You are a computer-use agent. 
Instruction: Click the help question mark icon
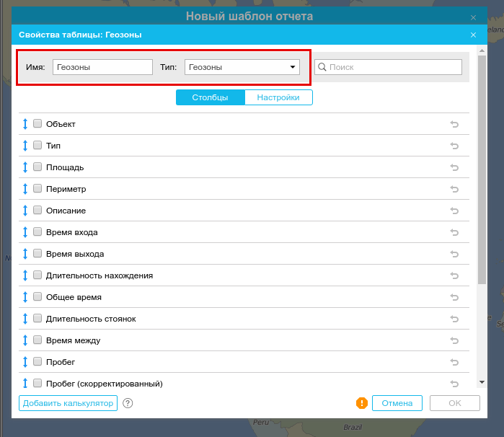pos(128,404)
